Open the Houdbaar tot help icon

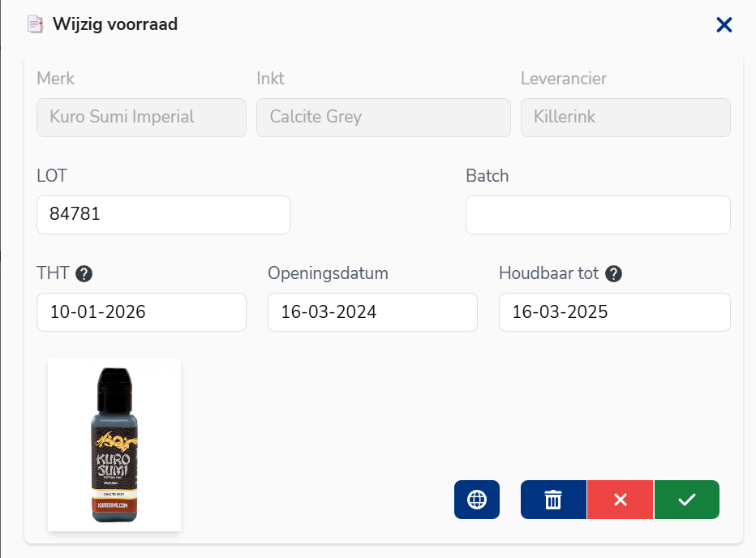(x=614, y=274)
